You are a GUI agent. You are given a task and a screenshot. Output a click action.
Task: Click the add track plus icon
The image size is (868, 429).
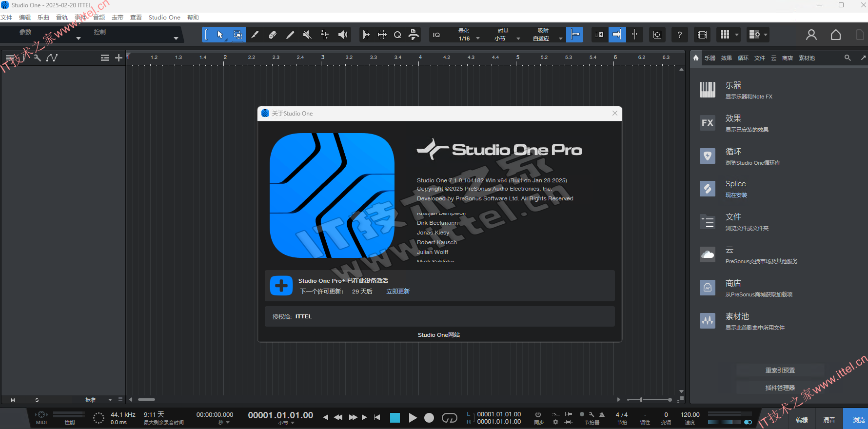pos(118,58)
